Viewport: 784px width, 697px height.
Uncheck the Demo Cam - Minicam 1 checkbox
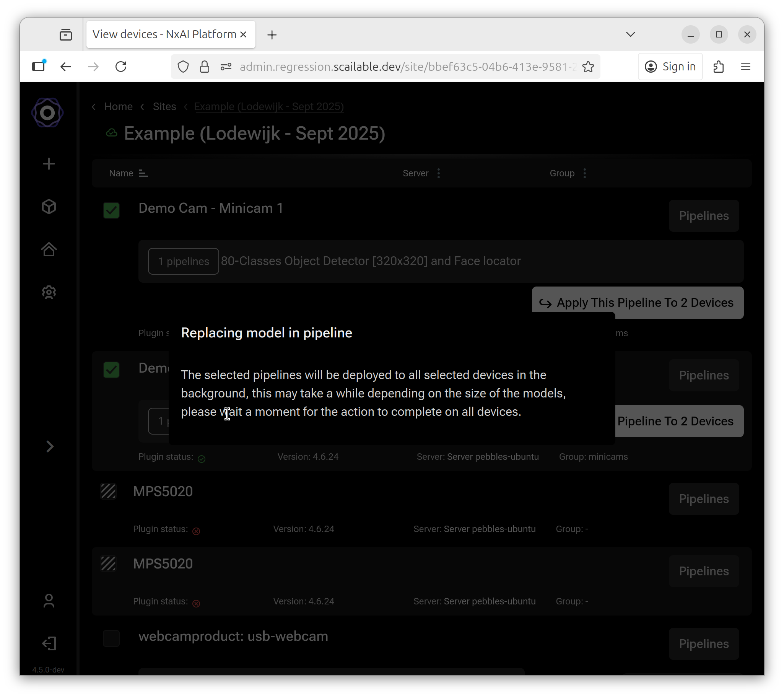pyautogui.click(x=111, y=210)
